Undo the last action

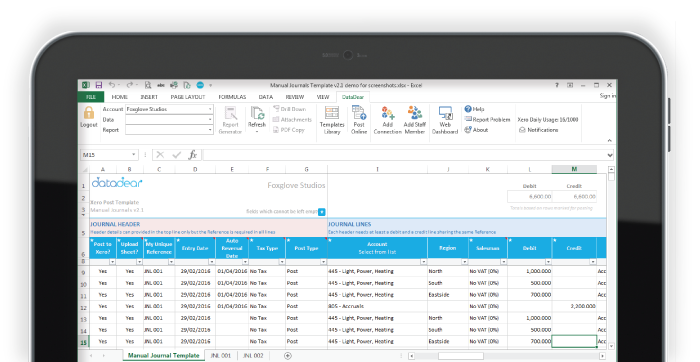point(112,85)
